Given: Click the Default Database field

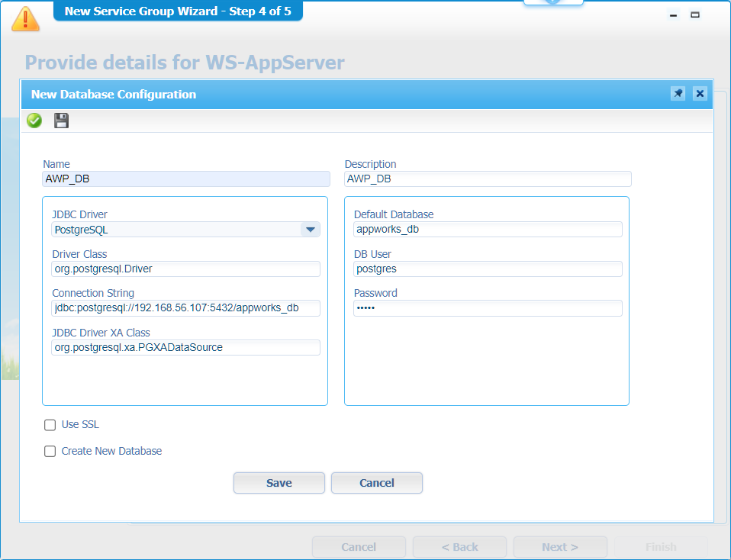Looking at the screenshot, I should [488, 230].
